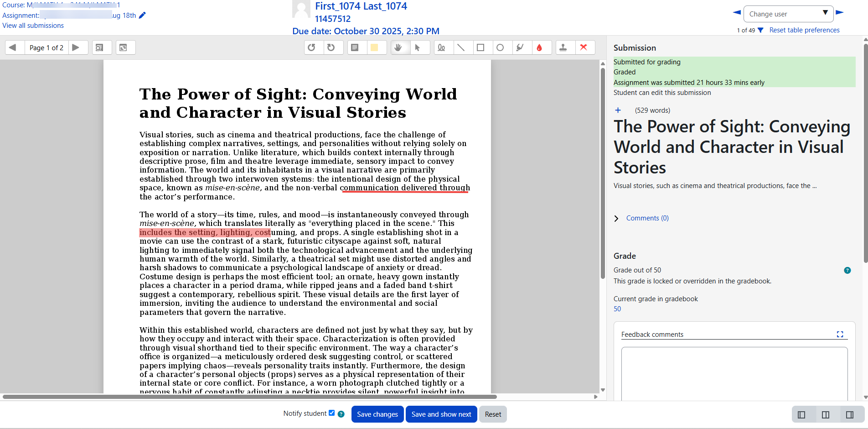Click the red cross stamp icon

click(x=584, y=47)
